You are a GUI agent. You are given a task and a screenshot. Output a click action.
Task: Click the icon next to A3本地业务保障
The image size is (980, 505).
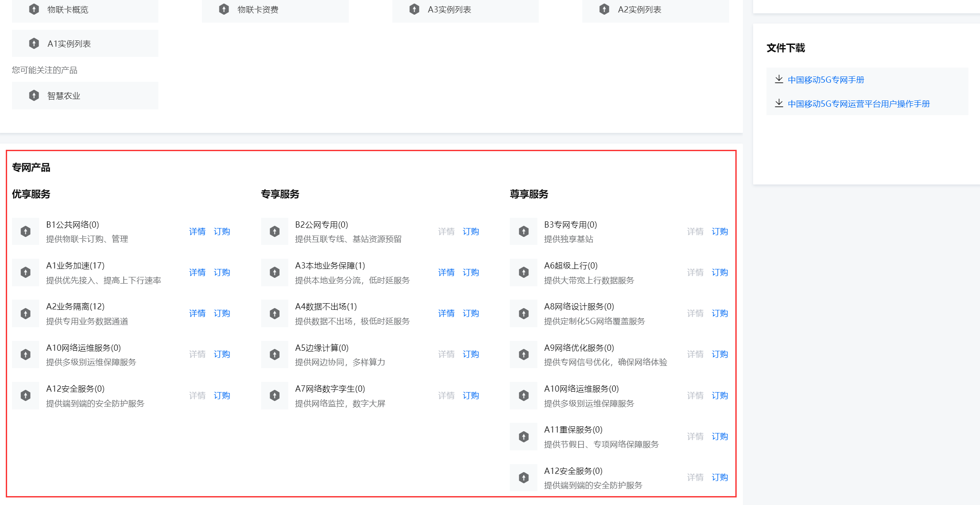coord(275,273)
